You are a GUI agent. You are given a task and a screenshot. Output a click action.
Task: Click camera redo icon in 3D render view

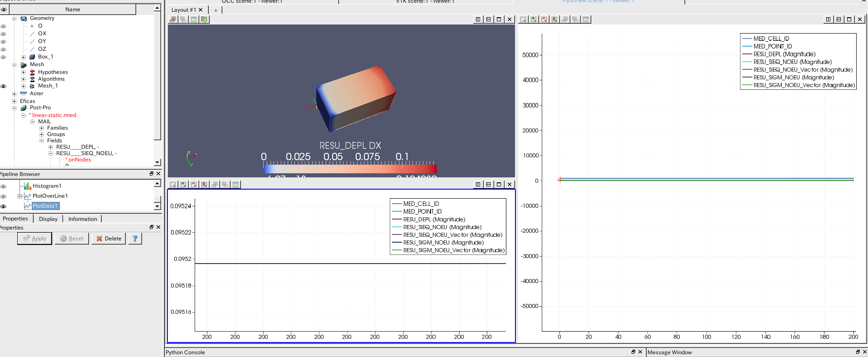(183, 20)
